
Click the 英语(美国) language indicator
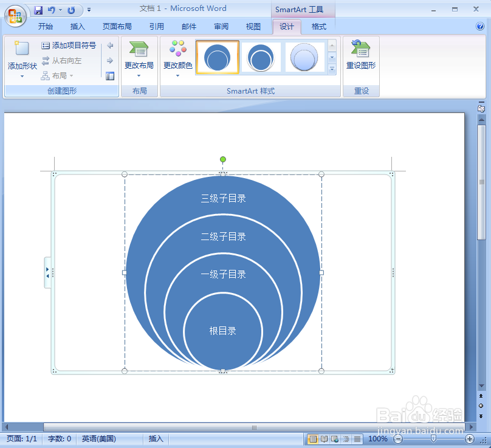point(98,439)
